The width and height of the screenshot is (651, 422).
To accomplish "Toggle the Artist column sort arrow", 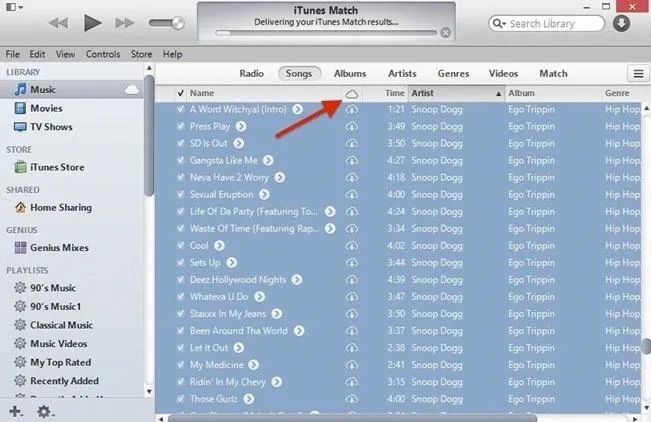I will coord(499,94).
